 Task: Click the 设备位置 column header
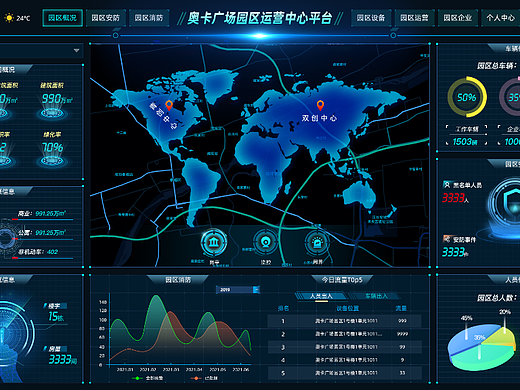pyautogui.click(x=347, y=308)
